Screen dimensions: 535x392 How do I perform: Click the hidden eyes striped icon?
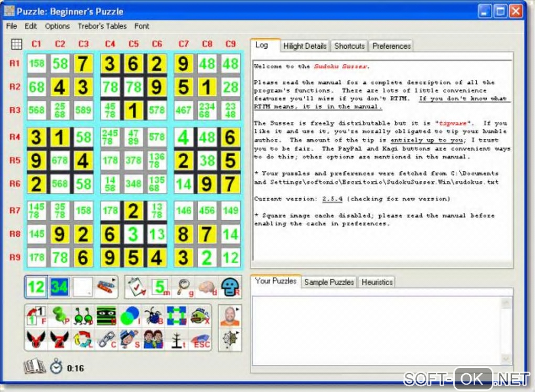pos(106,315)
